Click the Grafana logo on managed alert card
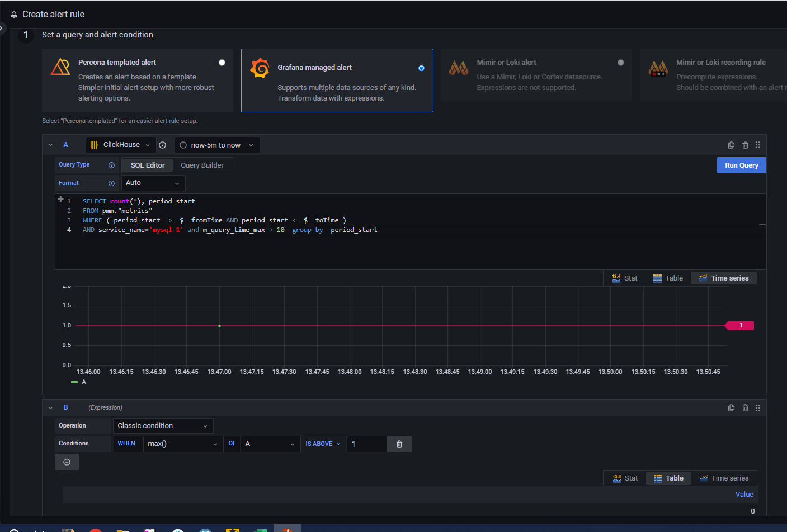 pos(260,68)
